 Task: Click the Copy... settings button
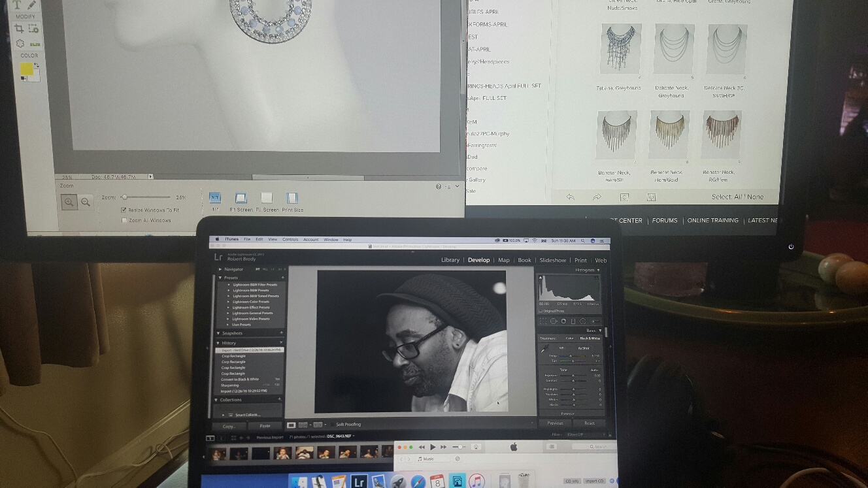pyautogui.click(x=229, y=426)
